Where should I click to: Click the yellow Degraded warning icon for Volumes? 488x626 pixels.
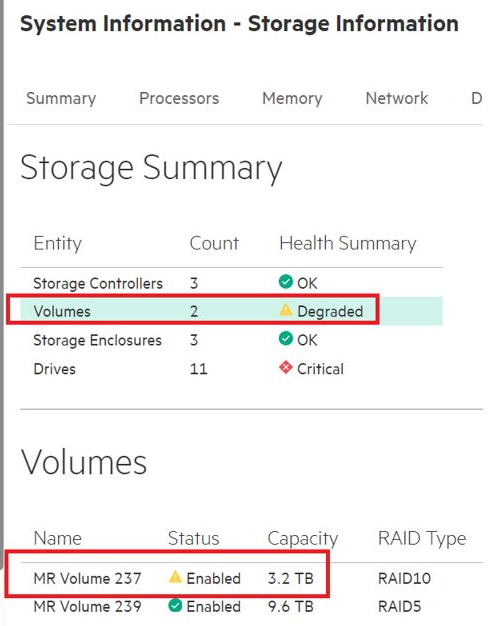(x=286, y=310)
